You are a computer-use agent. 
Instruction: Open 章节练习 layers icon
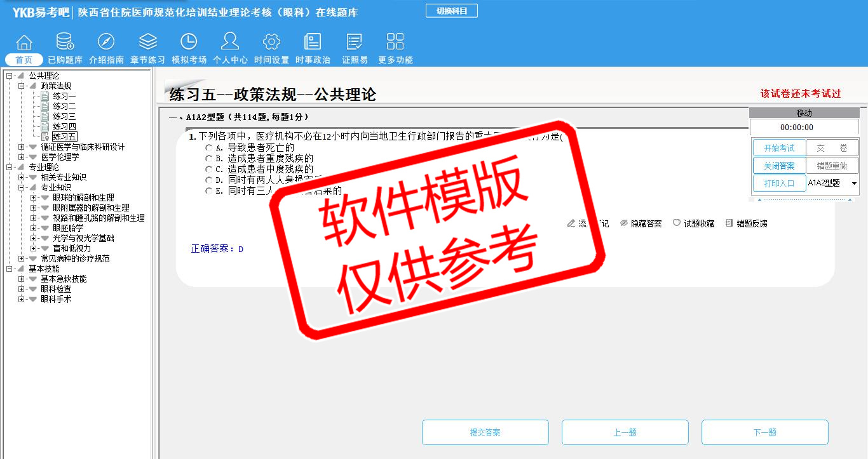click(147, 43)
